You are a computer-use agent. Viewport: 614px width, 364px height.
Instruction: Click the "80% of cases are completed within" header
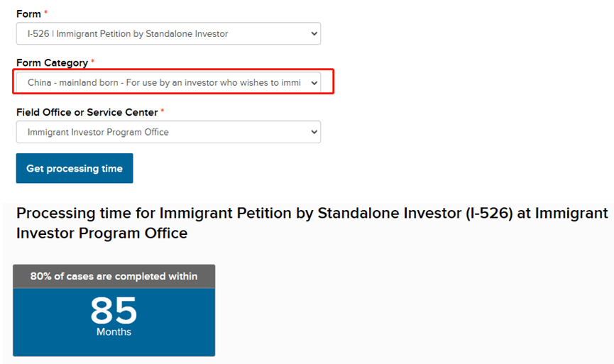(x=114, y=276)
